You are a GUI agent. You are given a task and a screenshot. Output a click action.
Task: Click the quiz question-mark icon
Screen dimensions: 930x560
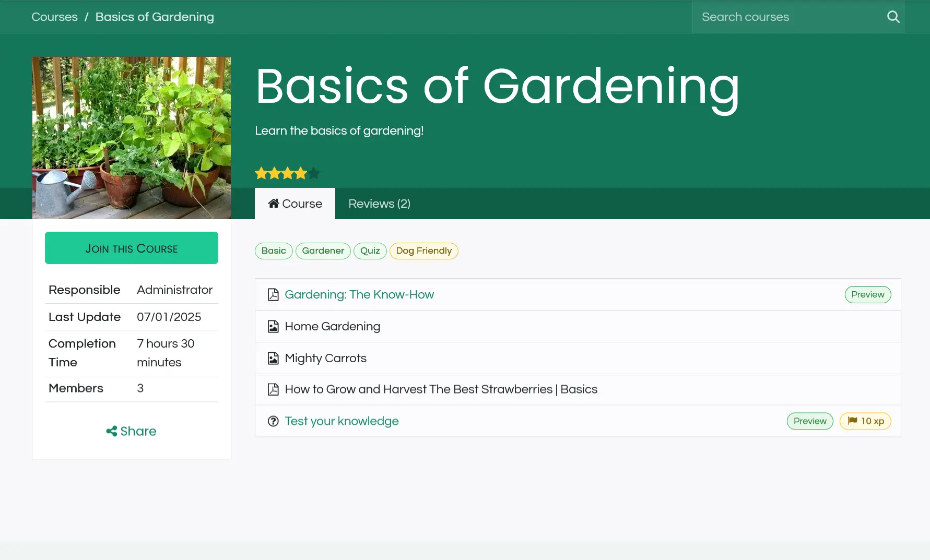(273, 421)
